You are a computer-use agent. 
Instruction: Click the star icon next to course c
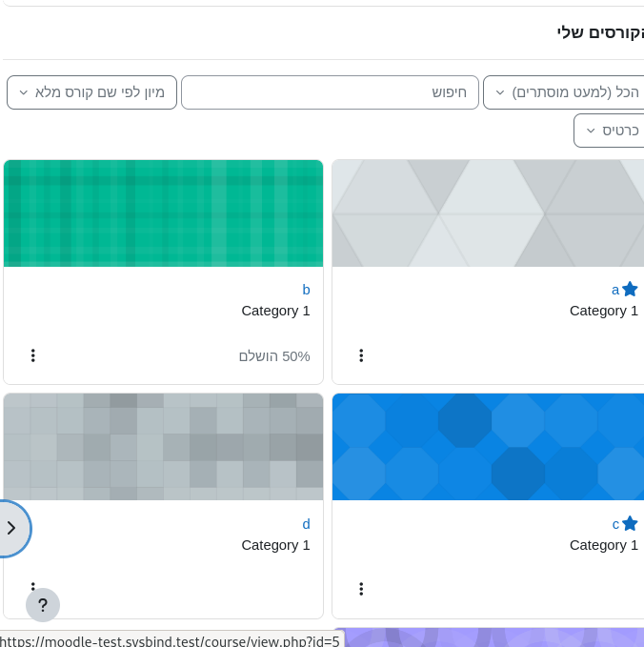click(x=630, y=524)
